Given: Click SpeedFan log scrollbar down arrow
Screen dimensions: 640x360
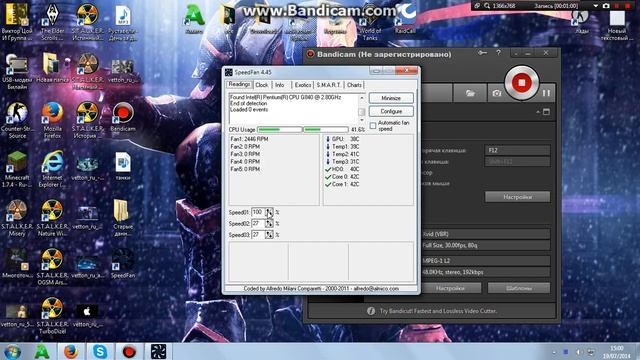Looking at the screenshot, I should coord(362,120).
